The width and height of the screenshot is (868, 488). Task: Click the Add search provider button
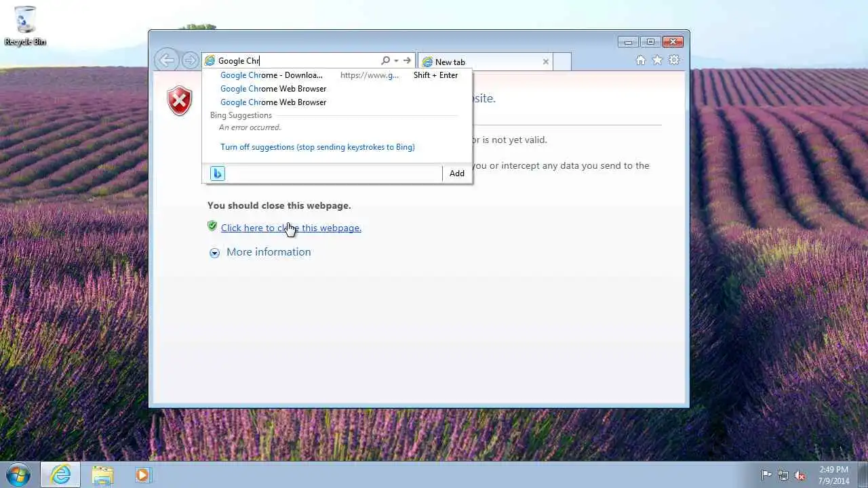point(457,174)
